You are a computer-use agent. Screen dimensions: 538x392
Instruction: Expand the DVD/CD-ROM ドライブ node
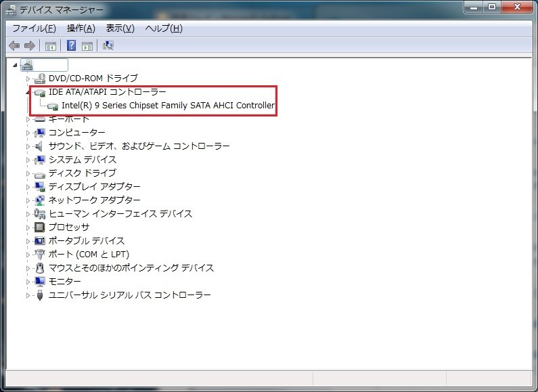[x=28, y=79]
